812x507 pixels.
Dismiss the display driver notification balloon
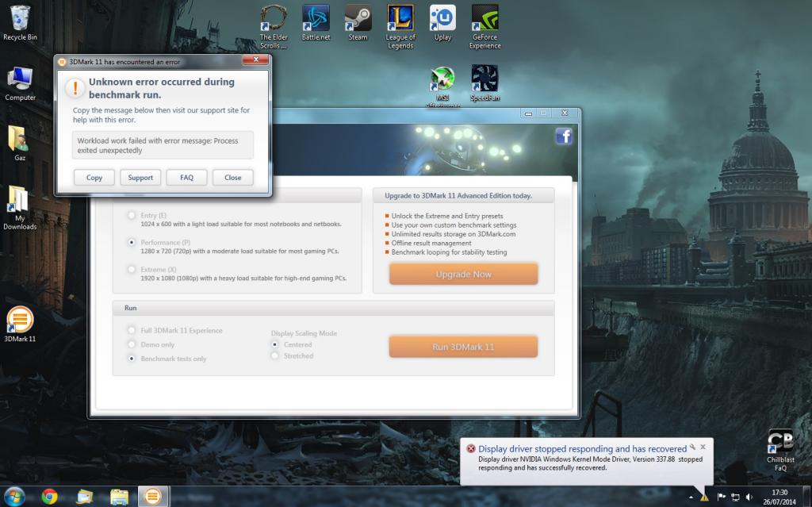pos(703,447)
